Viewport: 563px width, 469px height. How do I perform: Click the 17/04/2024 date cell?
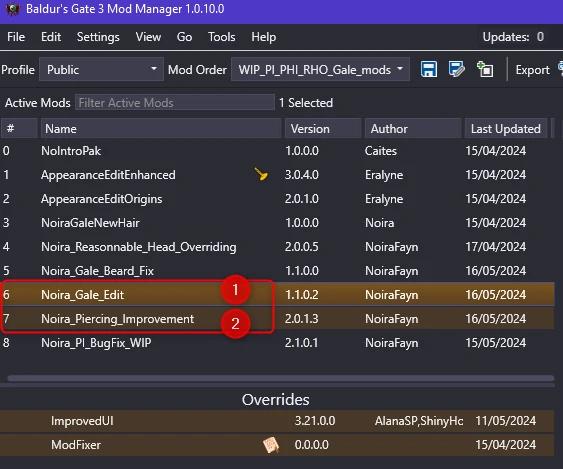pyautogui.click(x=495, y=247)
